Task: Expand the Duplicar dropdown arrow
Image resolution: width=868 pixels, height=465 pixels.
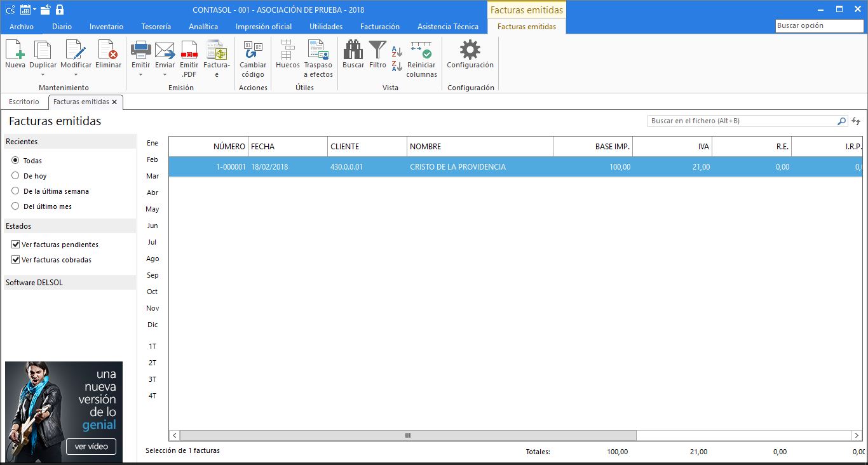Action: click(43, 75)
